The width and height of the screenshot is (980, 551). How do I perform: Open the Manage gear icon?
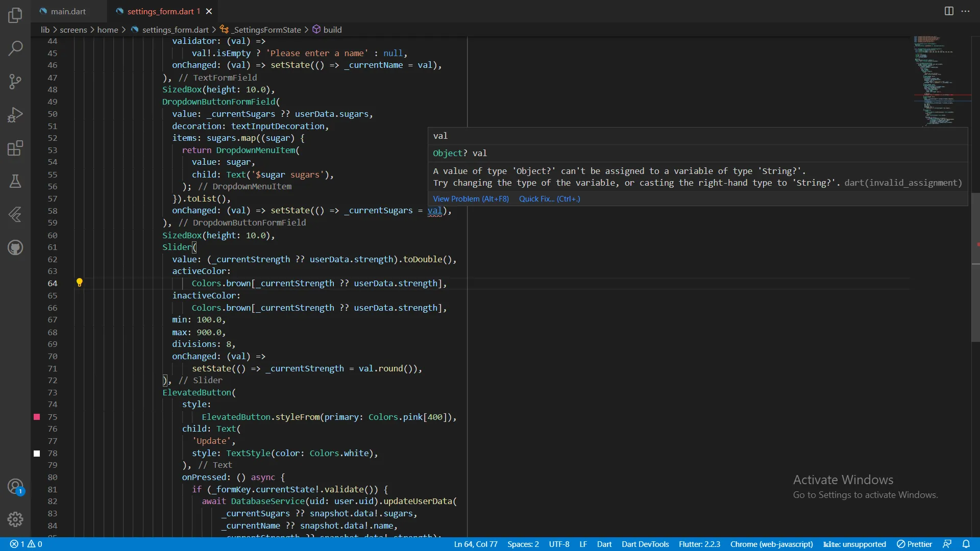pos(15,519)
